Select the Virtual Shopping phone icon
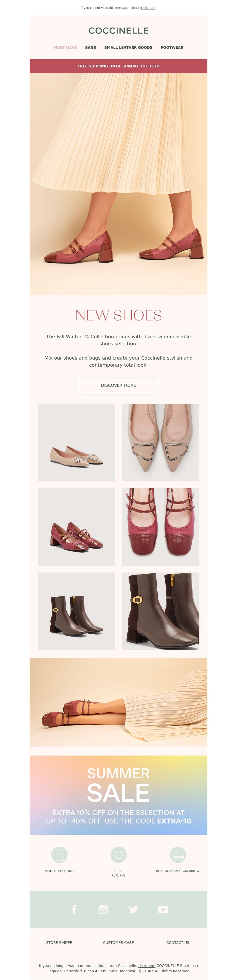This screenshot has width=237, height=980. 59,855
